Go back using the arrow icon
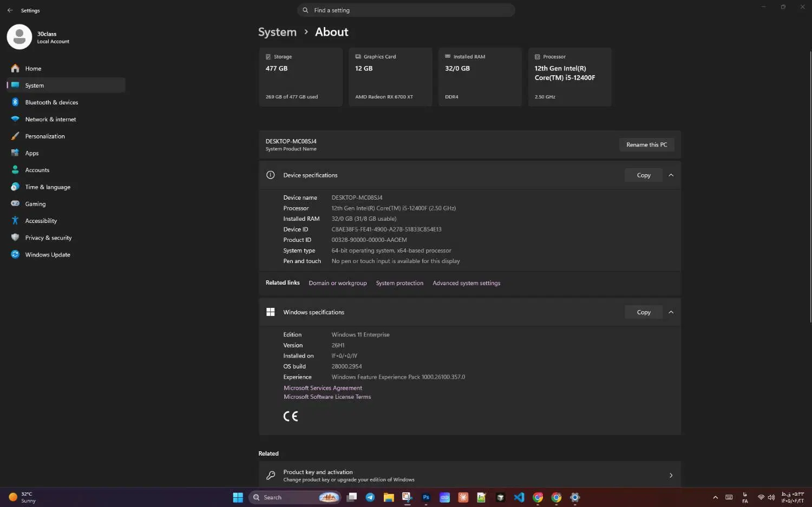The image size is (812, 507). (10, 10)
